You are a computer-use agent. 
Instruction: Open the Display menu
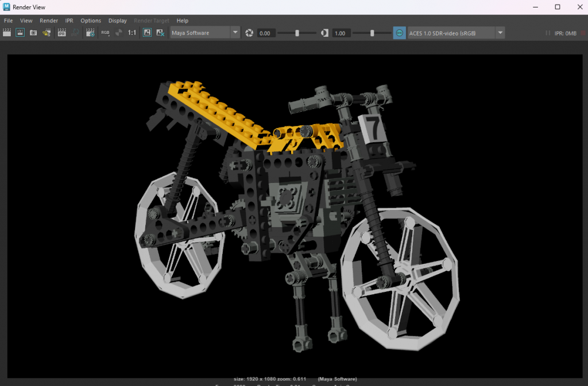118,21
